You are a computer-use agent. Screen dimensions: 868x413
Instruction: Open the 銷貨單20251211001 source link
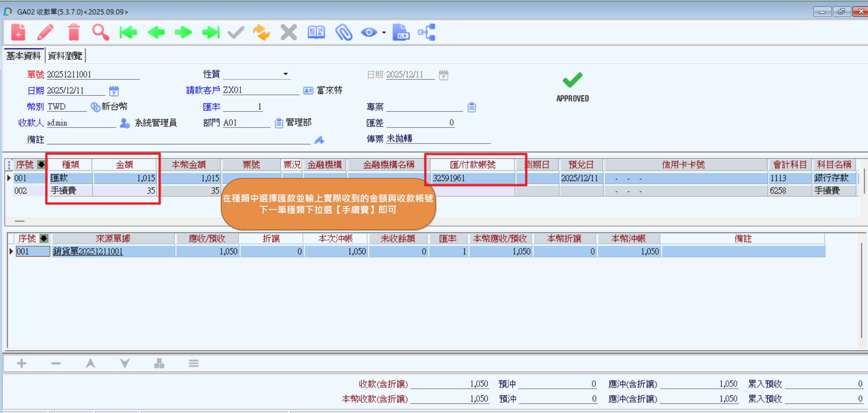tap(88, 252)
